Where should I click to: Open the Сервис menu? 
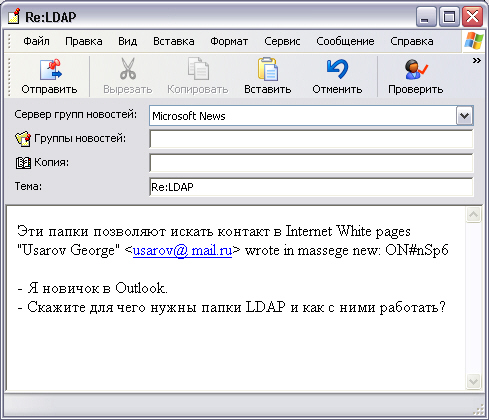coord(282,41)
